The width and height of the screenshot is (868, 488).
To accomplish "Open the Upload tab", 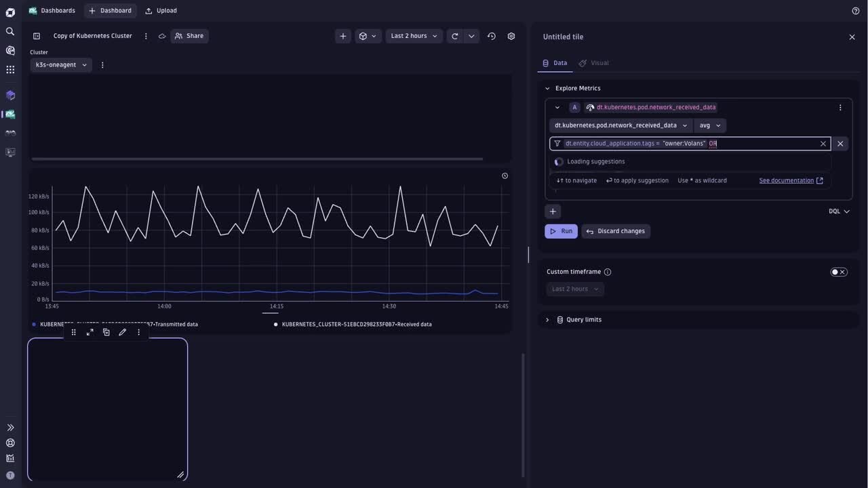I will pos(161,11).
